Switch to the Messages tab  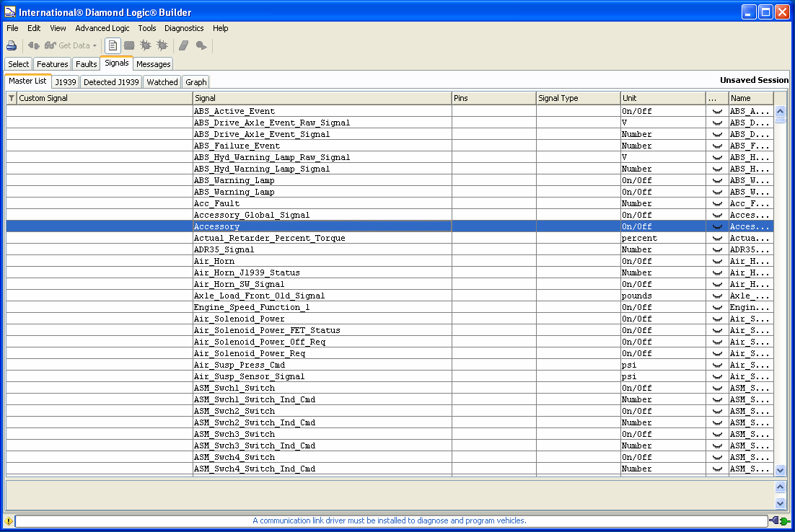153,64
